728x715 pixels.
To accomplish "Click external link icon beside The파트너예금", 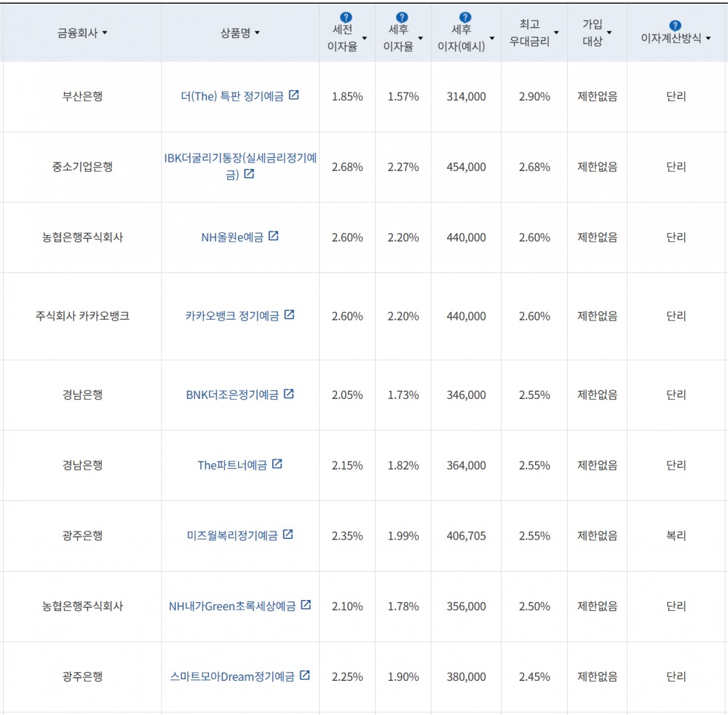I will pos(277,464).
